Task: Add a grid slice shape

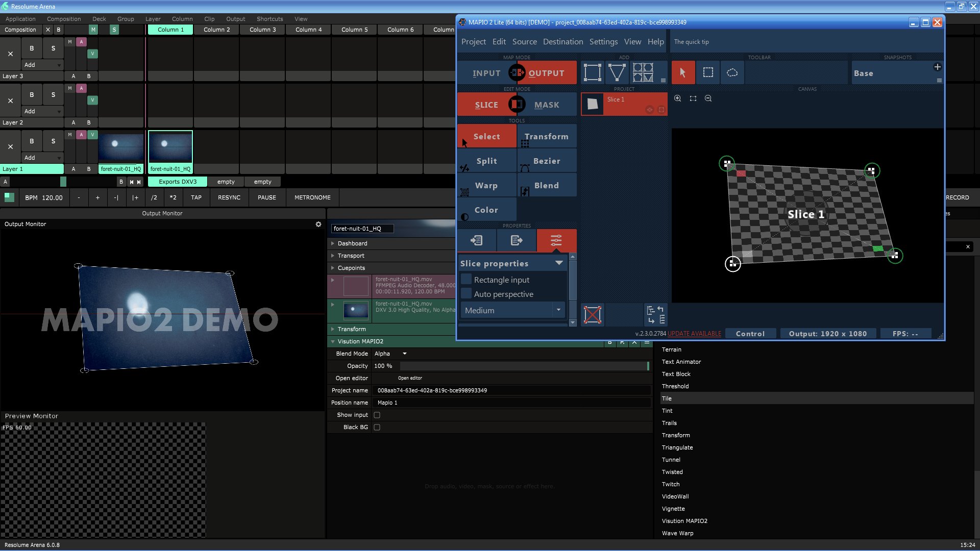Action: click(x=643, y=72)
